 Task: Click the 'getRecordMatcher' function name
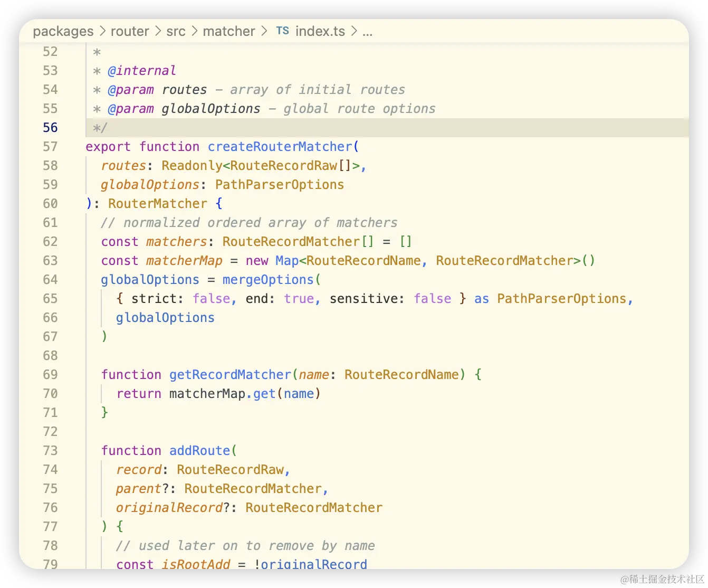coord(230,375)
